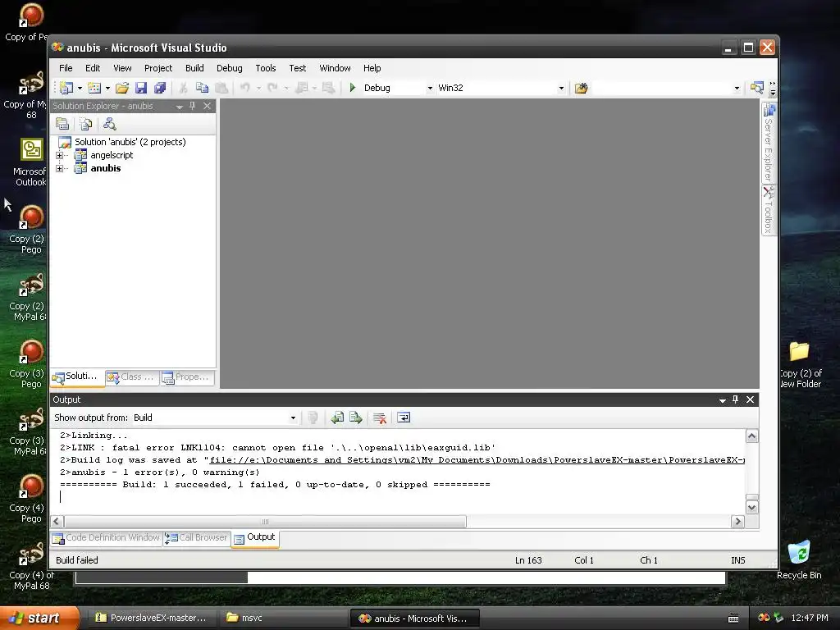Toggle auto hide pin on Output pane
Image resolution: width=840 pixels, height=630 pixels.
736,399
